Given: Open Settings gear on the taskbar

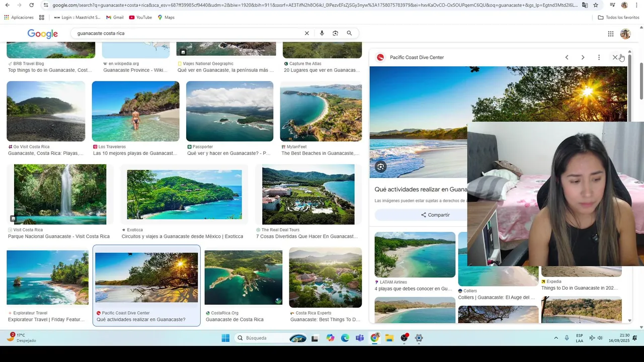Looking at the screenshot, I should (419, 338).
